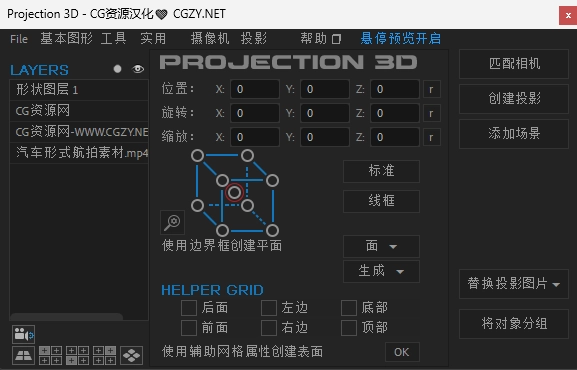
Task: Click the 标准 button
Action: tap(381, 171)
